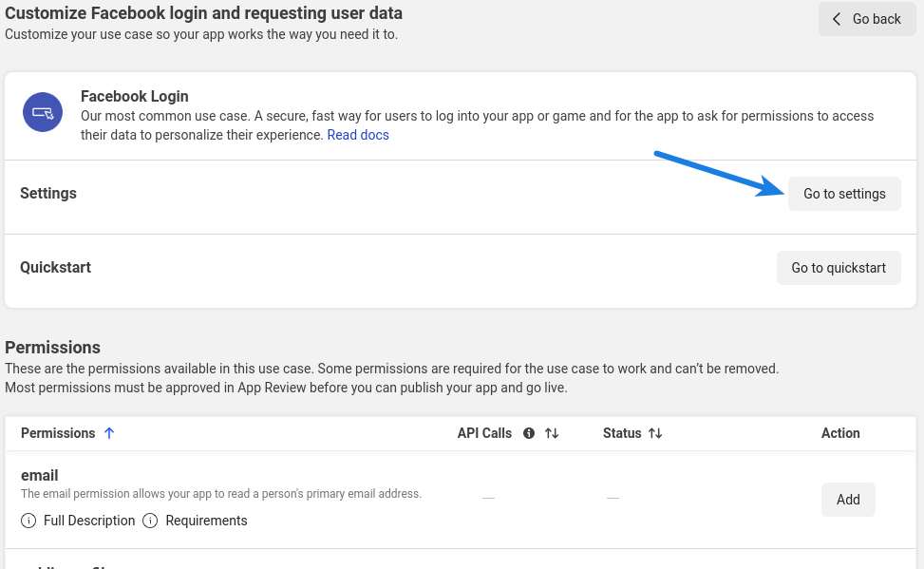924x569 pixels.
Task: Click the Facebook Login round icon
Action: 43,112
